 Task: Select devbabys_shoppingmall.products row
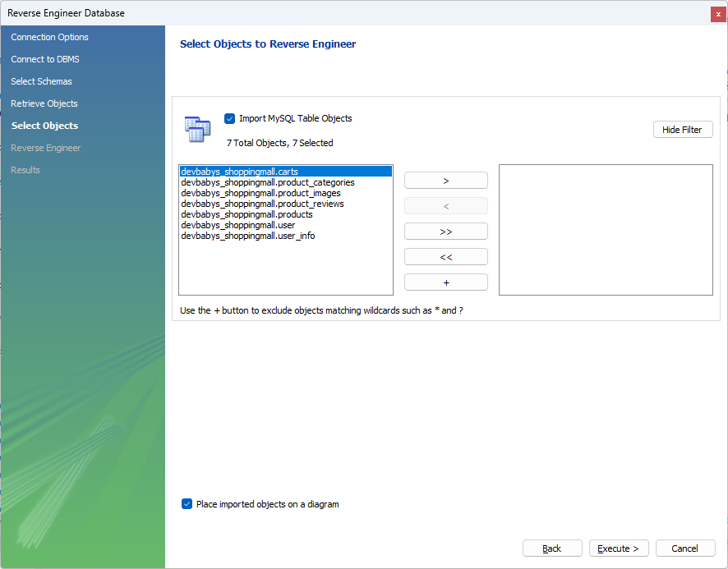(286, 214)
